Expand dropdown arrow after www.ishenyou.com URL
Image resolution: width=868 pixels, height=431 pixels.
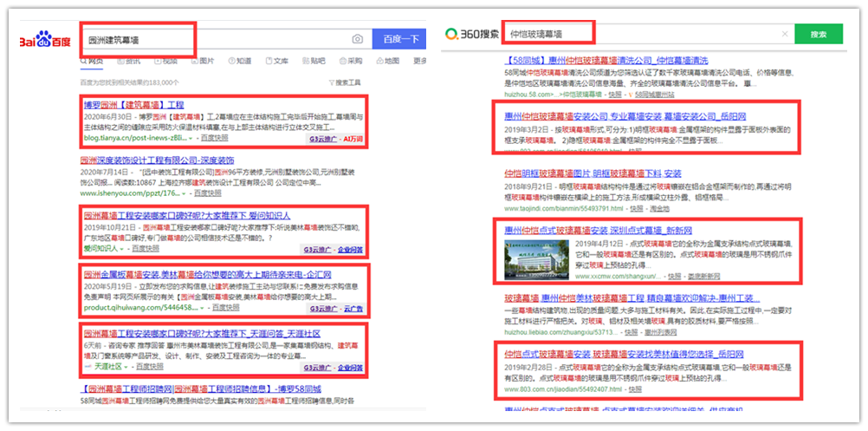point(184,194)
